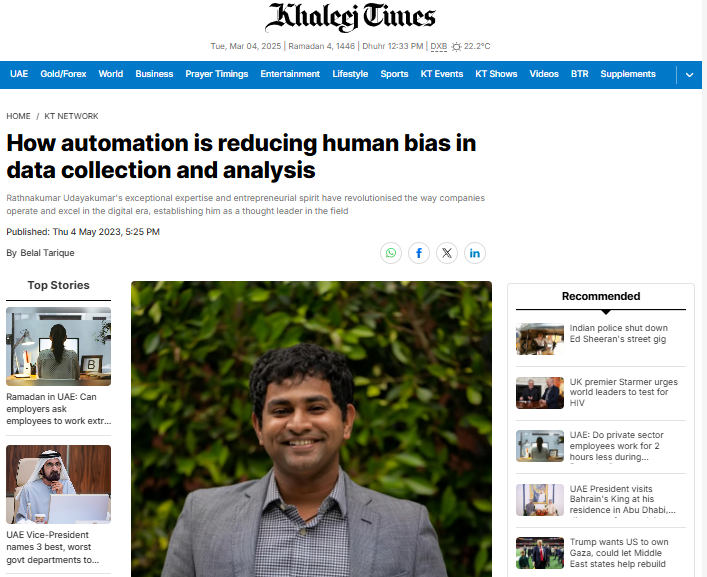Click the UK premier Starmer story thumbnail
The width and height of the screenshot is (707, 577).
coord(540,393)
